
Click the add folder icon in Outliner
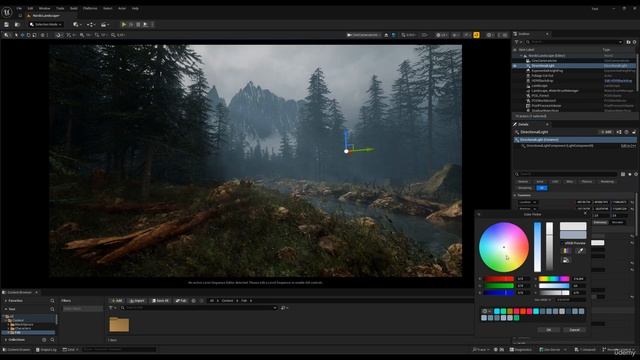pos(628,42)
